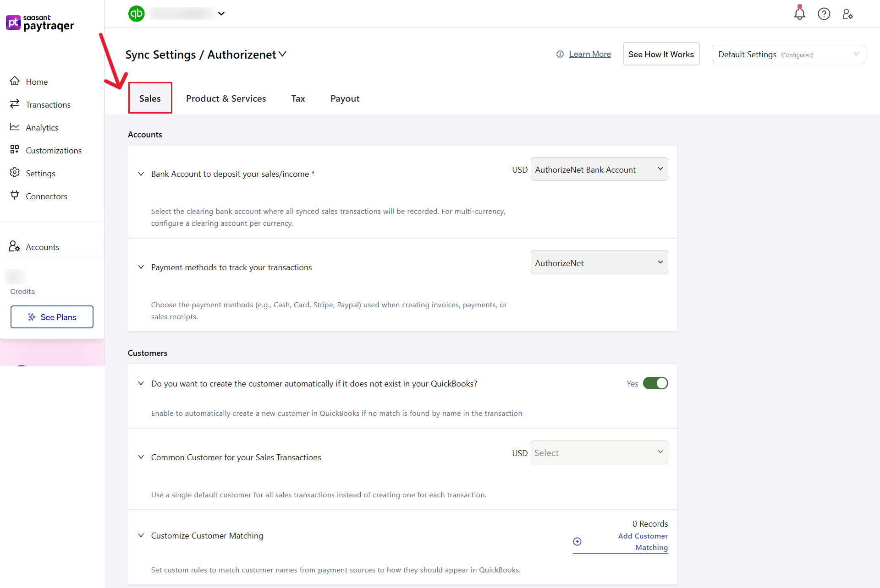Click the Analytics chart icon
Viewport: 880px width, 588px height.
tap(15, 127)
